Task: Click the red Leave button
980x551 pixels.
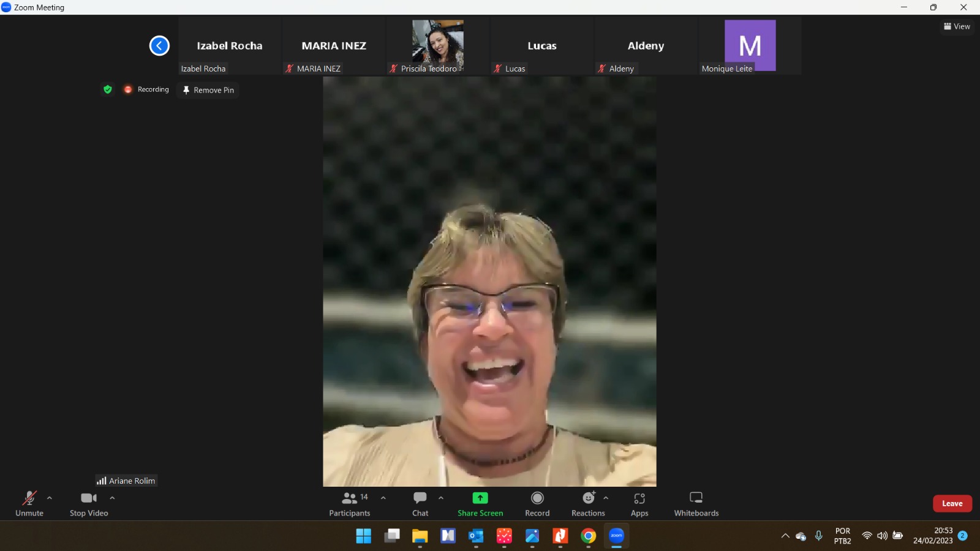Action: [952, 503]
